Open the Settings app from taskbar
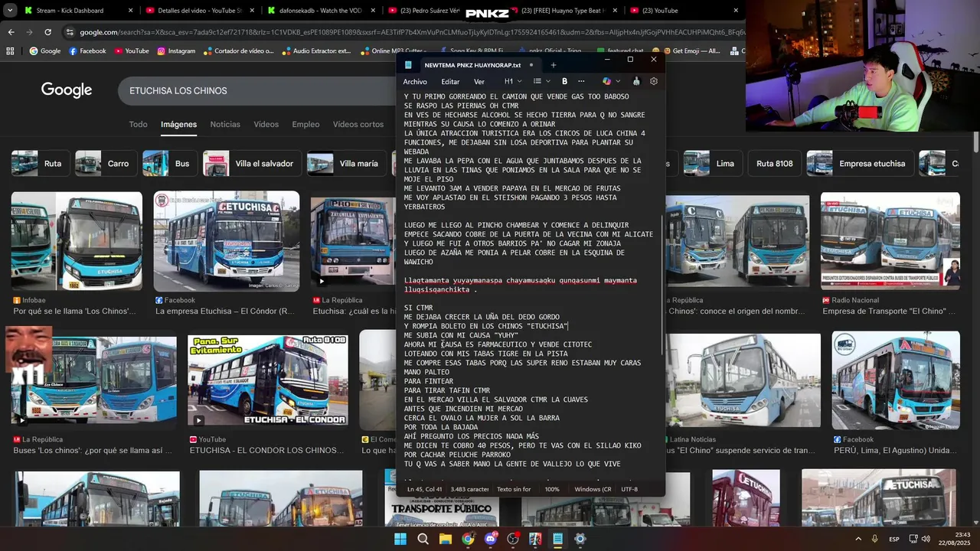 [580, 539]
